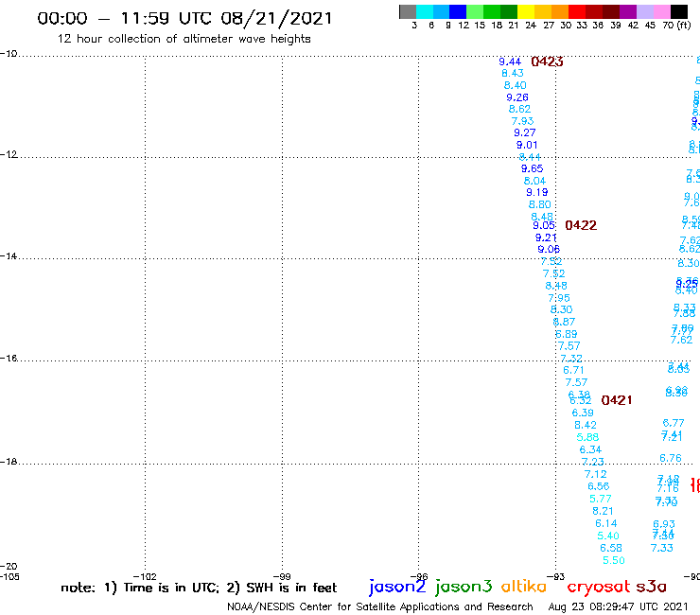Select the reading '6.39'
The image size is (700, 615).
click(x=583, y=413)
